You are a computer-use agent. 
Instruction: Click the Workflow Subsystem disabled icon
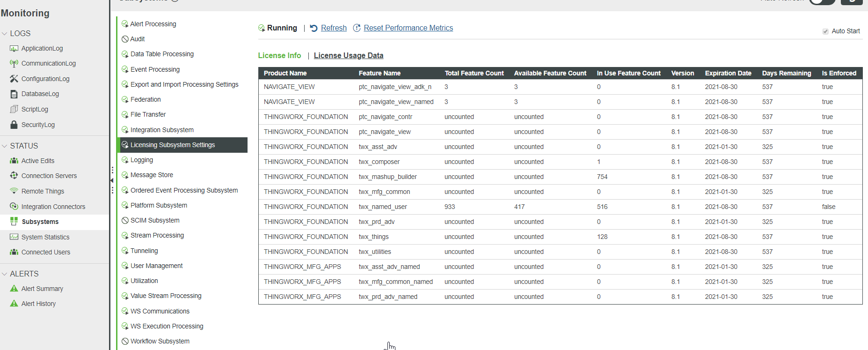125,341
